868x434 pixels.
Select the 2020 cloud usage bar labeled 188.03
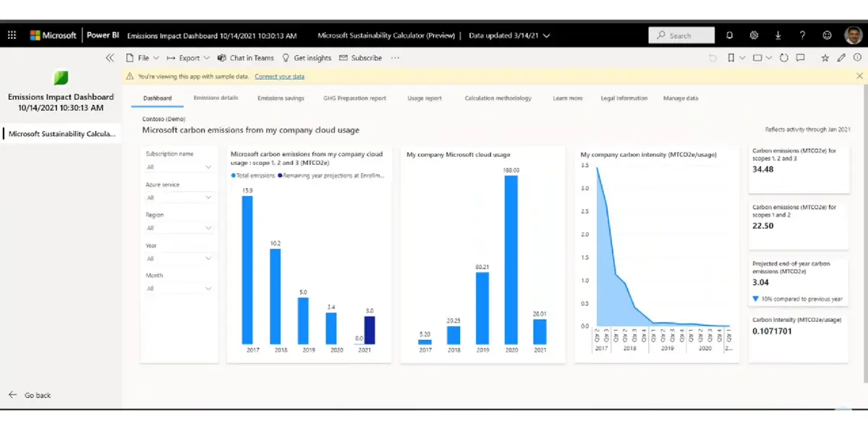pyautogui.click(x=511, y=260)
